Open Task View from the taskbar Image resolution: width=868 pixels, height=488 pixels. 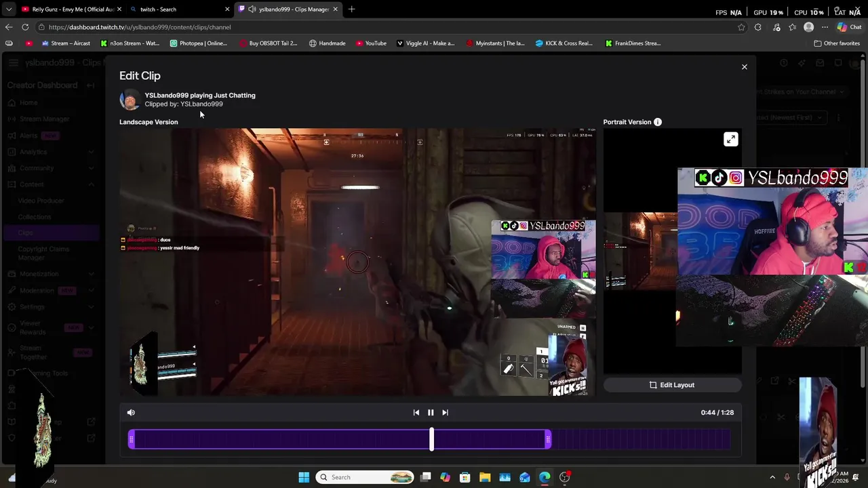click(425, 477)
